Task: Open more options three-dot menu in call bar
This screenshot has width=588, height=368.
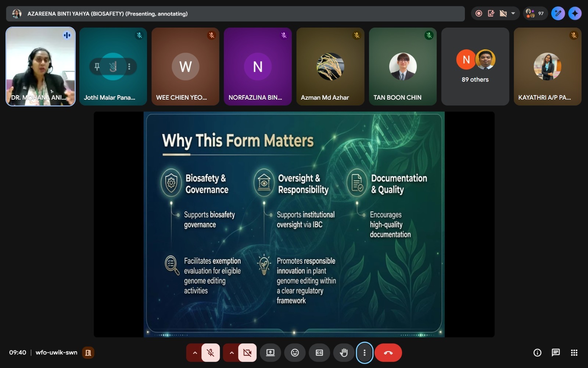Action: tap(364, 353)
